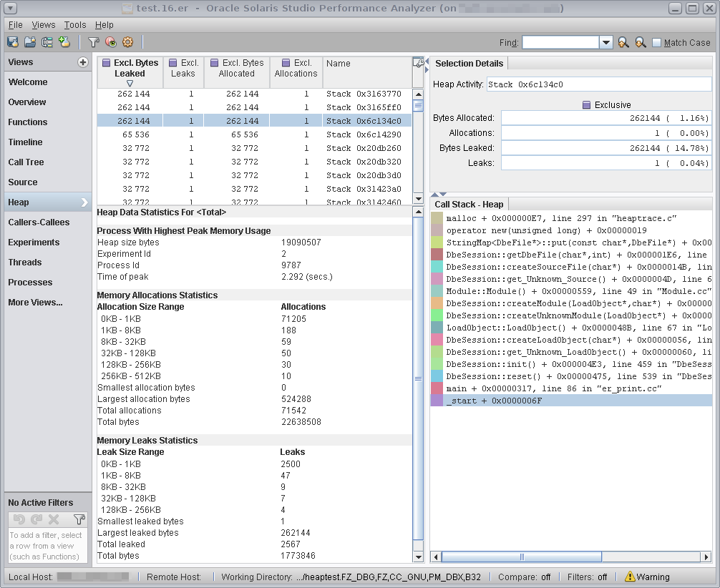
Task: Click Call Stack scrollbar right arrow
Action: point(706,557)
